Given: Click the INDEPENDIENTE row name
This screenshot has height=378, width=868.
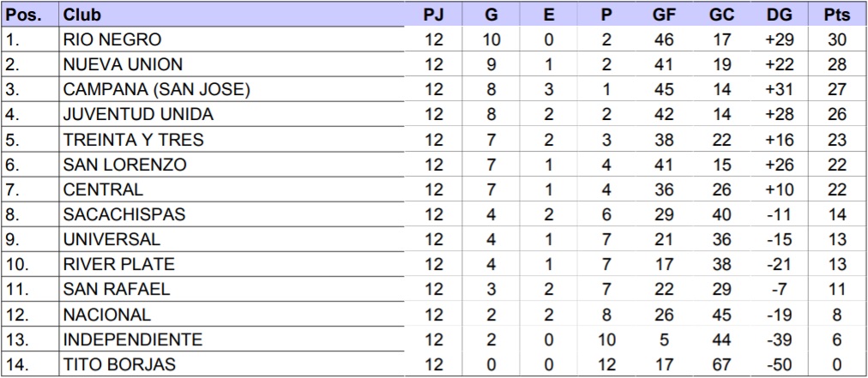Looking at the screenshot, I should 133,339.
